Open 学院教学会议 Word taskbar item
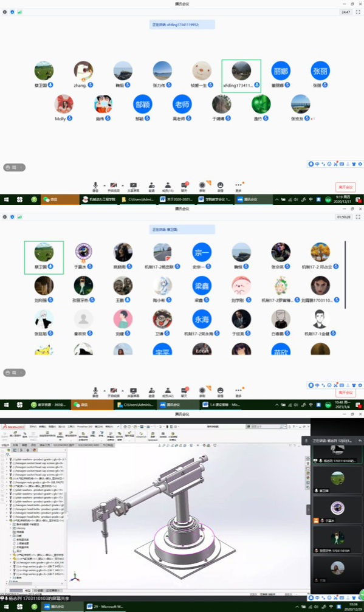 (215, 199)
